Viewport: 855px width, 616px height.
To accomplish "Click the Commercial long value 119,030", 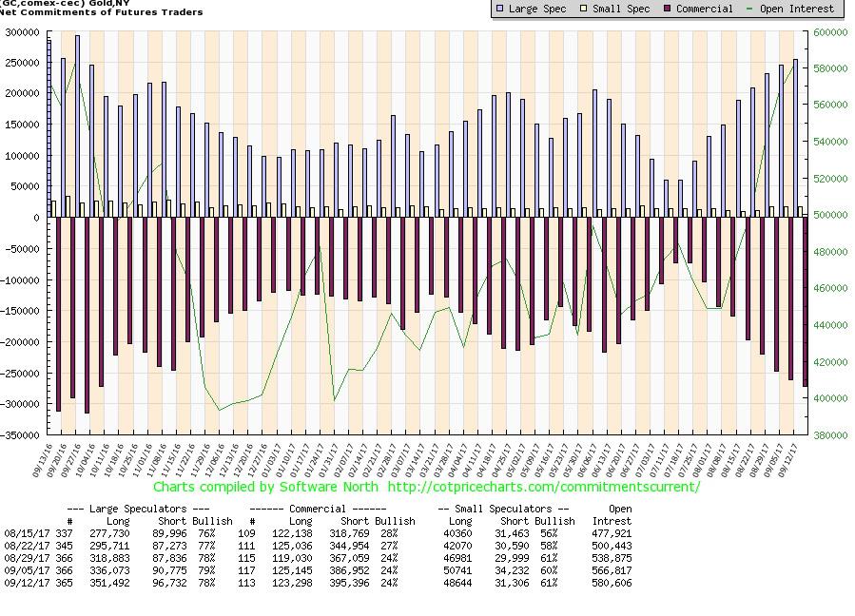I will 292,558.
